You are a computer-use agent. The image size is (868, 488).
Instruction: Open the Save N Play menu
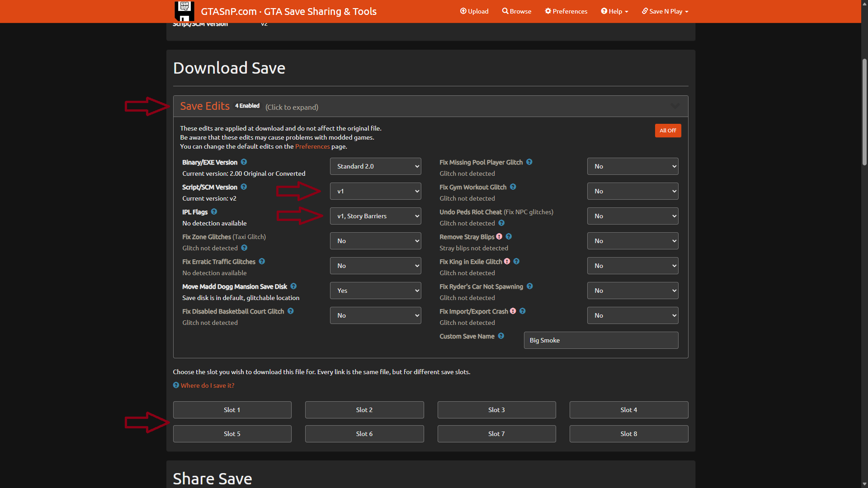pos(665,11)
